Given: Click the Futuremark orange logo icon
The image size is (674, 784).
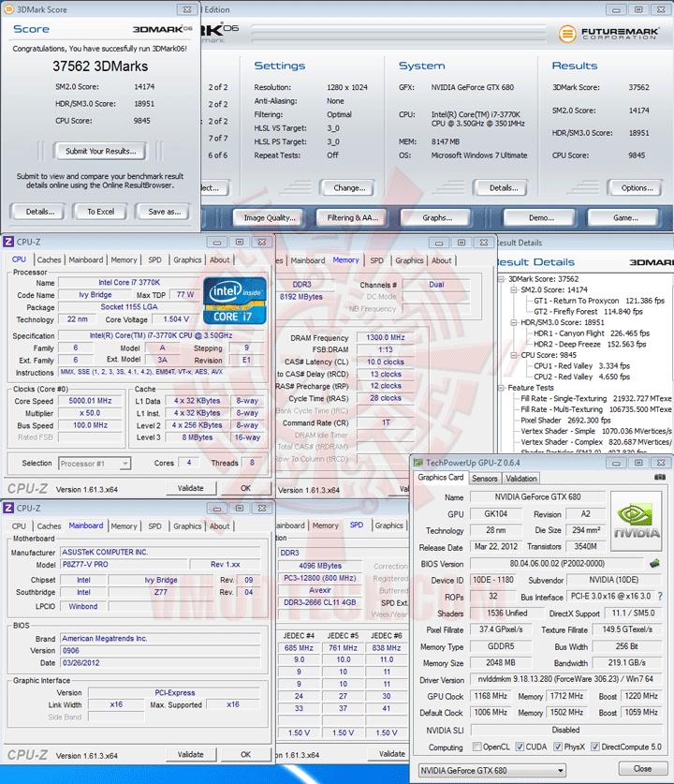Looking at the screenshot, I should click(x=567, y=34).
